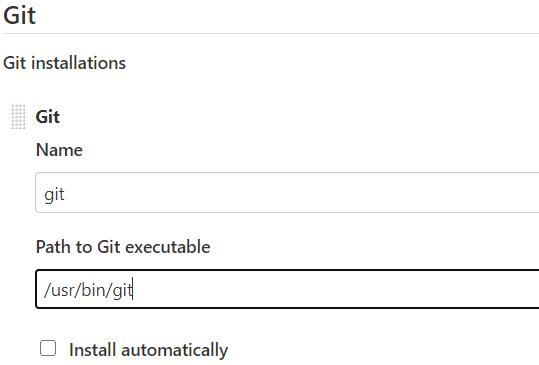The width and height of the screenshot is (539, 365).
Task: Focus the Path to Git executable field
Action: pos(287,289)
